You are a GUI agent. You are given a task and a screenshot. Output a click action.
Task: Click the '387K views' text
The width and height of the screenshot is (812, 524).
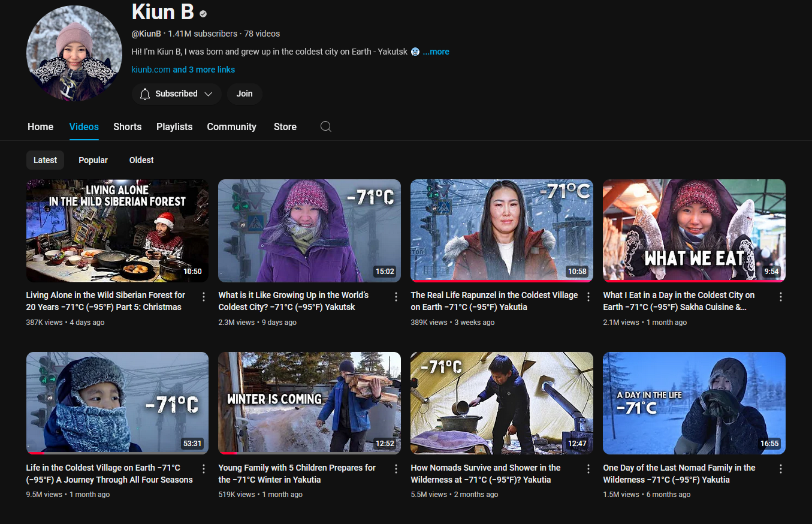coord(44,323)
